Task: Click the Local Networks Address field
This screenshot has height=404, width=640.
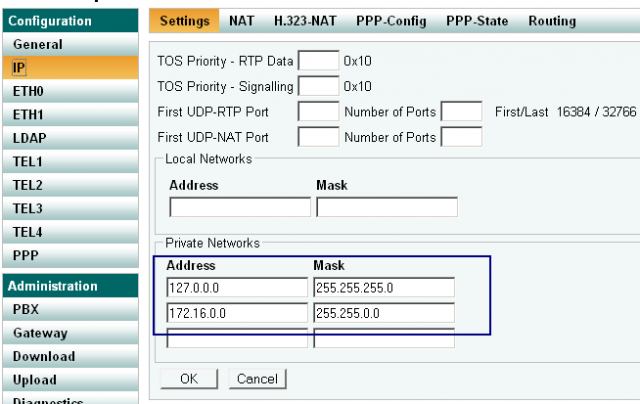Action: tap(240, 207)
